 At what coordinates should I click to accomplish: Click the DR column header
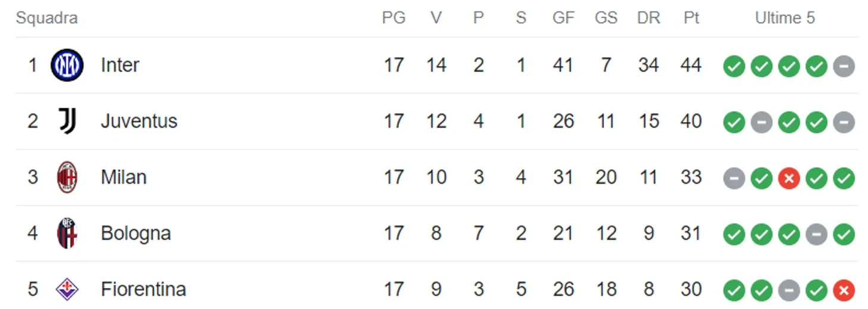[649, 18]
